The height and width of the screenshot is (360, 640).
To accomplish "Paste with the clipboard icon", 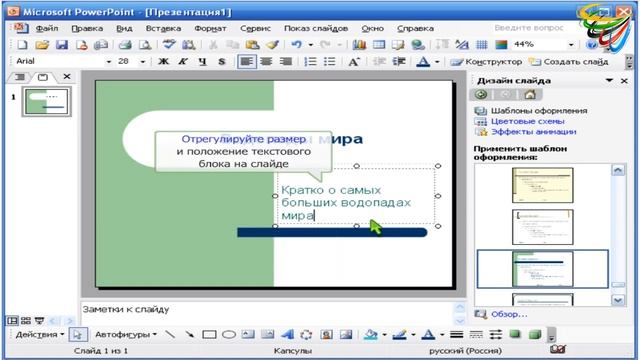I will point(253,44).
